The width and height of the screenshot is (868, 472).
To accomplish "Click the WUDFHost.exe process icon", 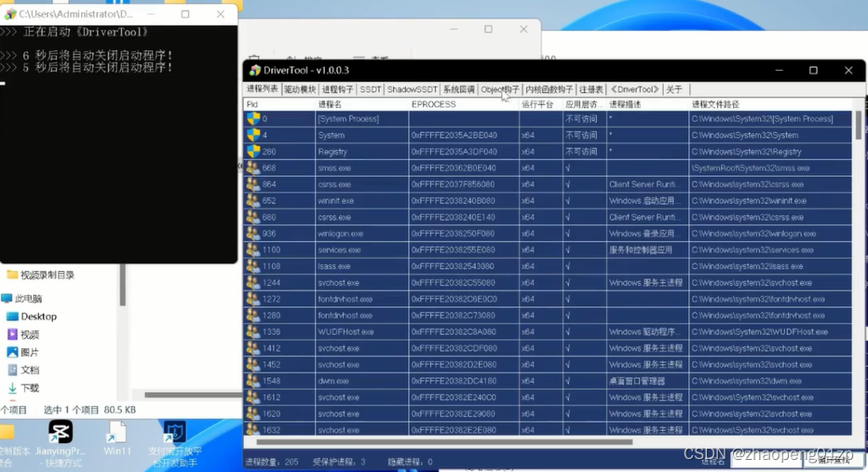I will click(x=253, y=332).
